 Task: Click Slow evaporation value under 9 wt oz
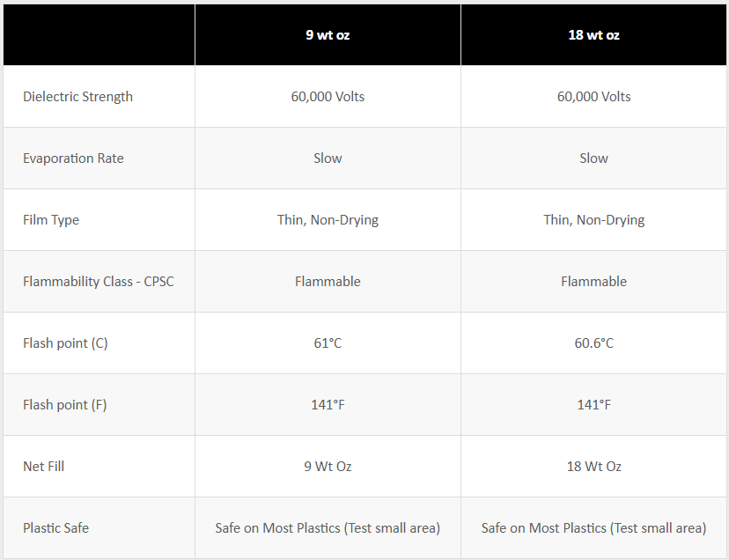click(328, 158)
